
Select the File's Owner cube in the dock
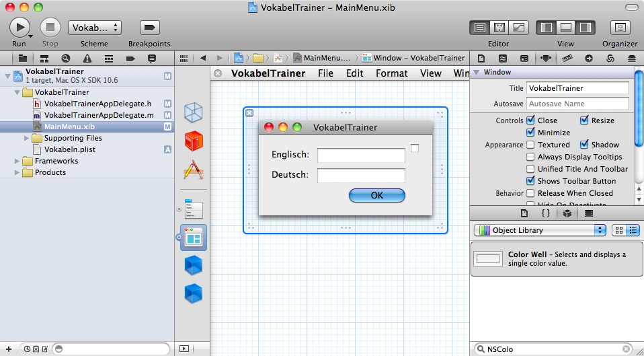point(194,112)
